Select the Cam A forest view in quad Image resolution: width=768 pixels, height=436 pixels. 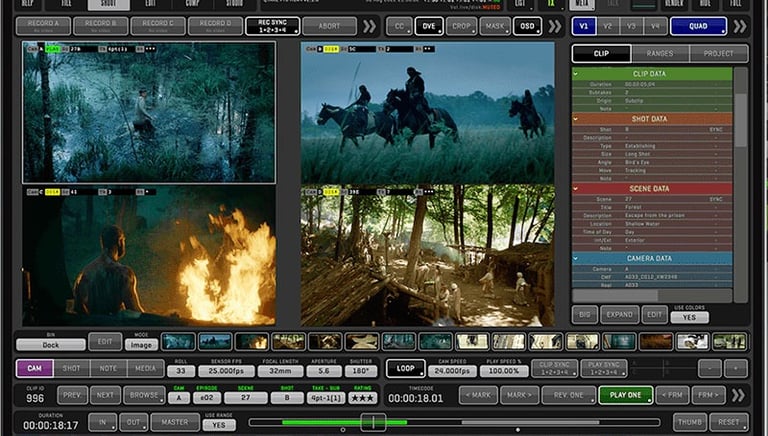click(149, 112)
